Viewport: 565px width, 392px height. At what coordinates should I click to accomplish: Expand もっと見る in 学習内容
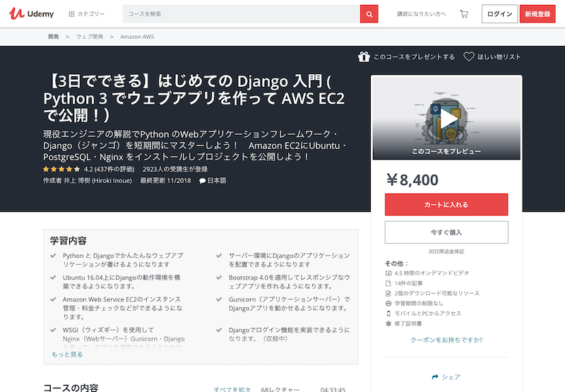(67, 354)
